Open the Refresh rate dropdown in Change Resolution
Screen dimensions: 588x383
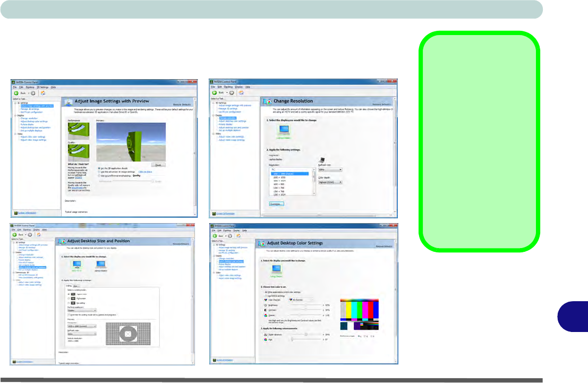[330, 170]
